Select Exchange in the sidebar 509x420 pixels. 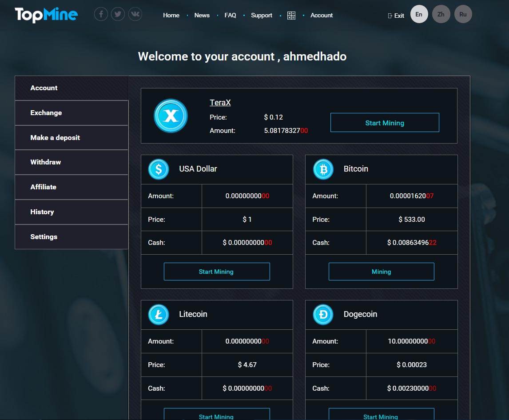tap(72, 113)
